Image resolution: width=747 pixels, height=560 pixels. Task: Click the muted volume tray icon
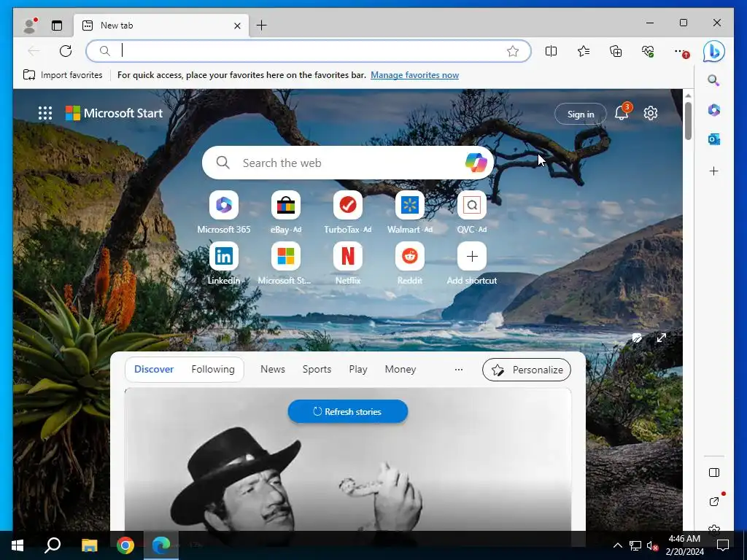click(x=651, y=545)
